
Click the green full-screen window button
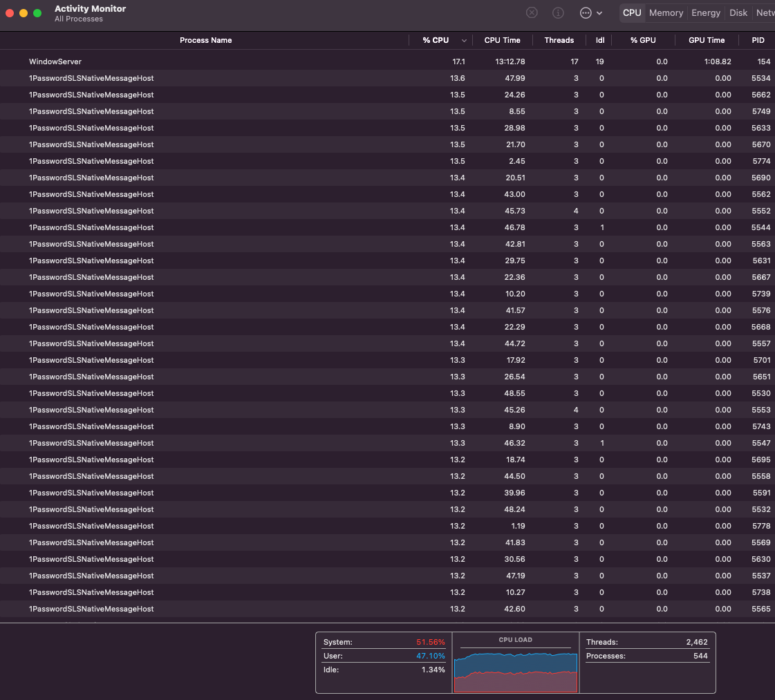(x=37, y=13)
